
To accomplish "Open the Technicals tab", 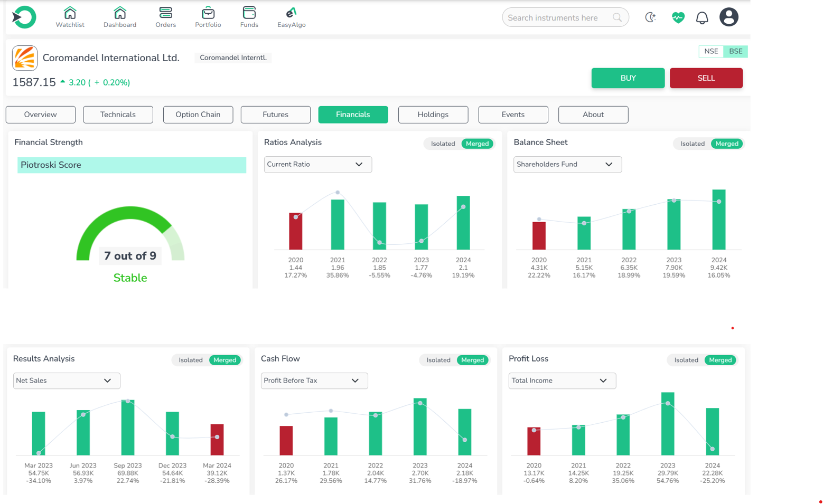I will click(x=118, y=115).
